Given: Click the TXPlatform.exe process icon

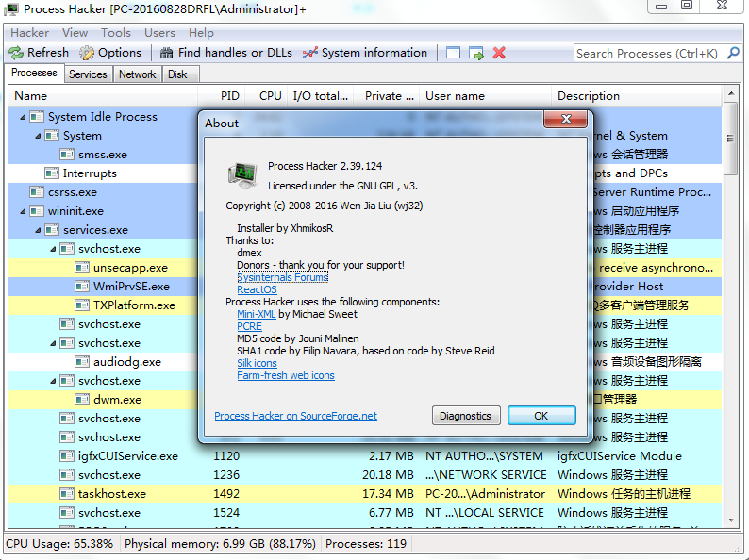Looking at the screenshot, I should coord(82,305).
